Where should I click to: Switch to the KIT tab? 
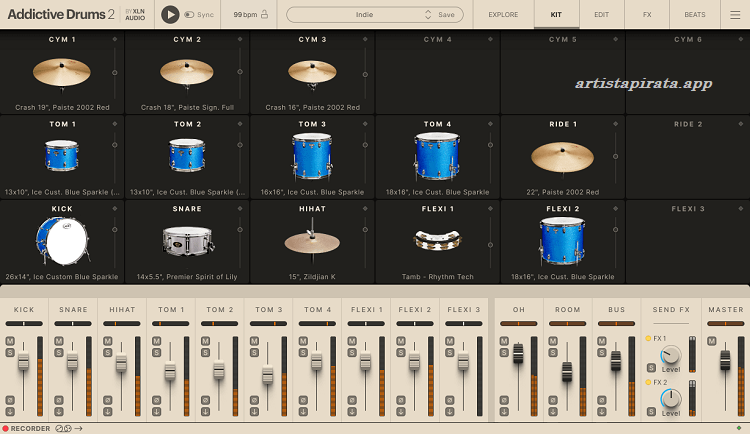coord(556,15)
